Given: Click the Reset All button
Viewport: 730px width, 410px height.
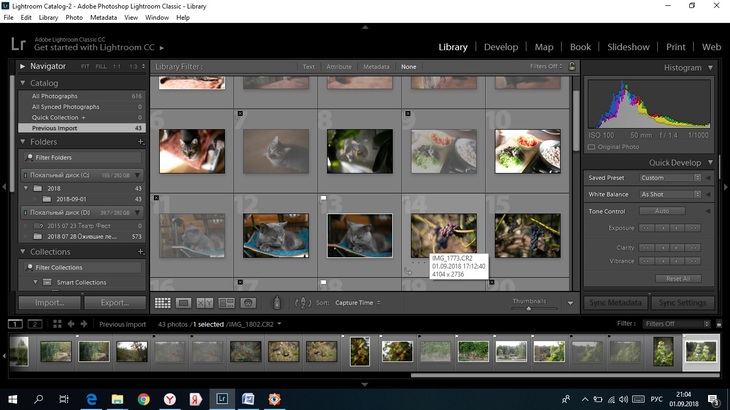Looking at the screenshot, I should click(x=678, y=279).
